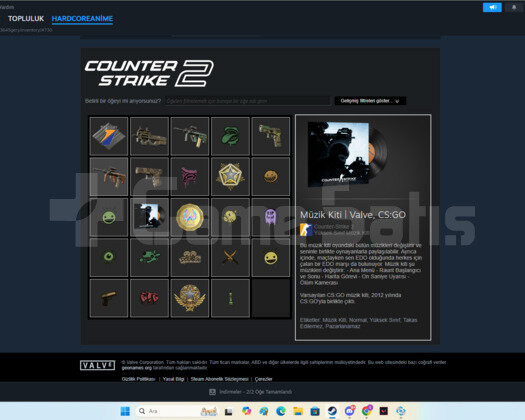525x420 pixels.
Task: Open the HARDCOREANİME profile tab
Action: [82, 19]
